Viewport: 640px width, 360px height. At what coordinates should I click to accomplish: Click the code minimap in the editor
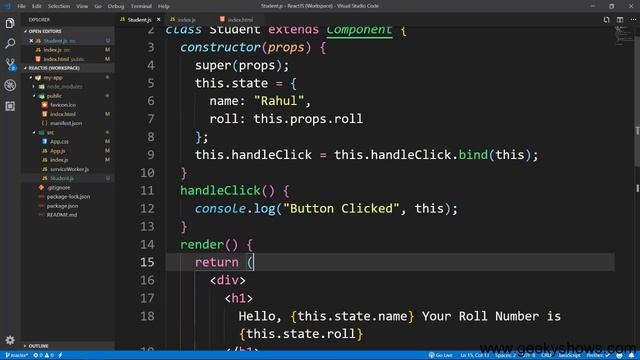pyautogui.click(x=623, y=36)
